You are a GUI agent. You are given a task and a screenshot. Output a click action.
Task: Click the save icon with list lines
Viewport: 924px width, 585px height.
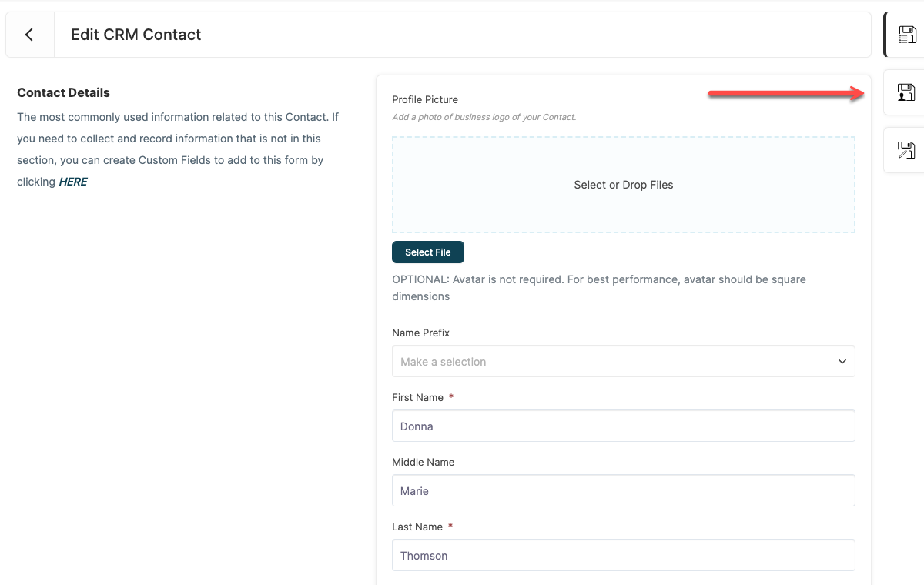coord(907,35)
